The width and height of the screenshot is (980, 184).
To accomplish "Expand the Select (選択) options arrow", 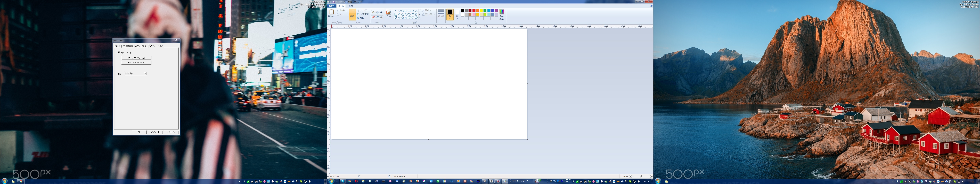I will pos(352,19).
